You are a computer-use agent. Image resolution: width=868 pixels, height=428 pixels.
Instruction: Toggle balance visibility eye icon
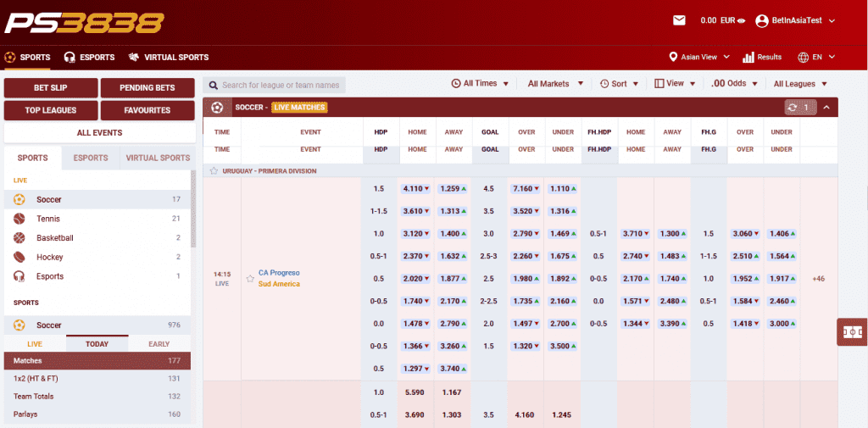(742, 20)
